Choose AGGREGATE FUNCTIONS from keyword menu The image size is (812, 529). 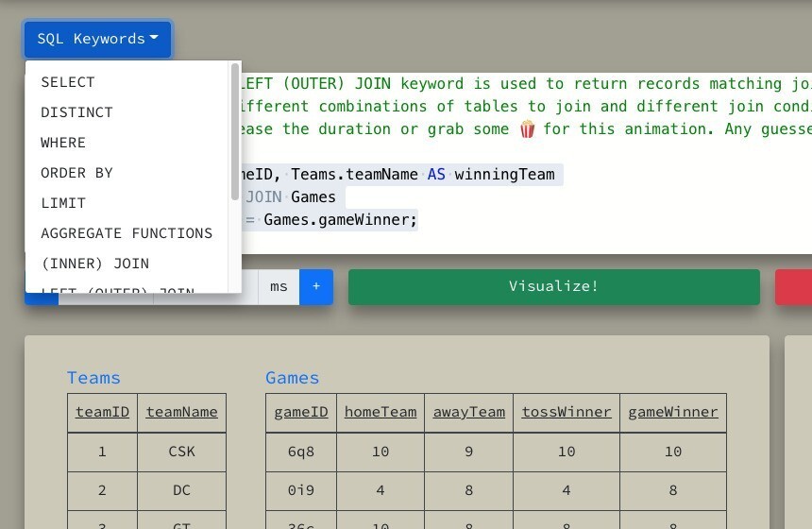(127, 233)
